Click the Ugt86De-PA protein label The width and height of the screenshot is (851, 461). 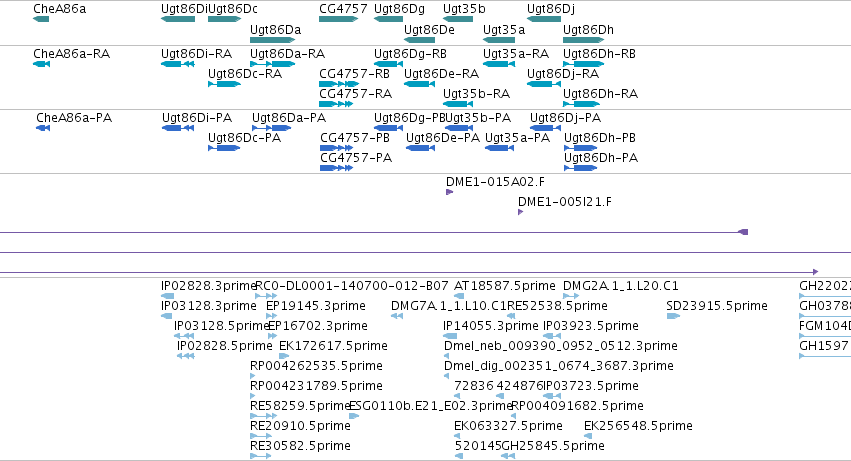443,138
